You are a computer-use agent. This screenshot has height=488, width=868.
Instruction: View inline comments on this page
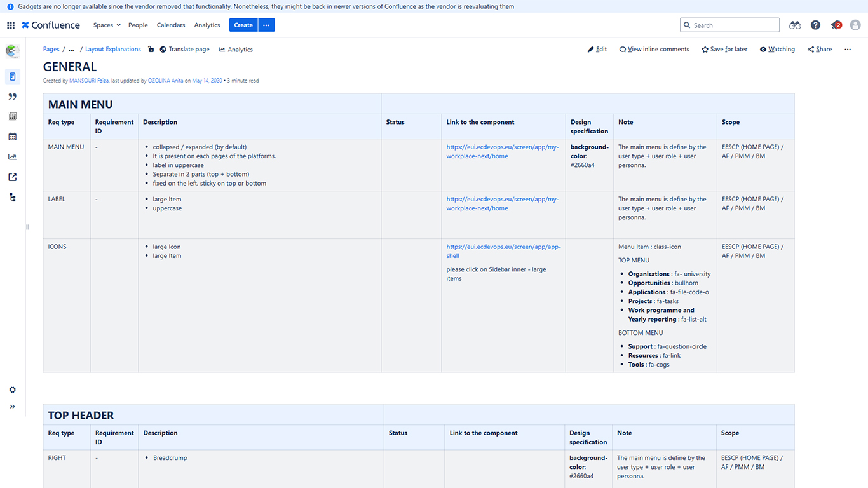pyautogui.click(x=654, y=50)
